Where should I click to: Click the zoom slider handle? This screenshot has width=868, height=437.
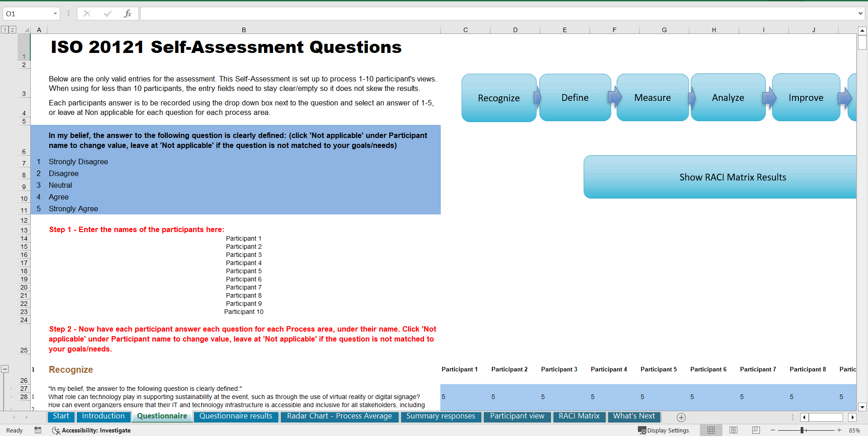pyautogui.click(x=802, y=430)
